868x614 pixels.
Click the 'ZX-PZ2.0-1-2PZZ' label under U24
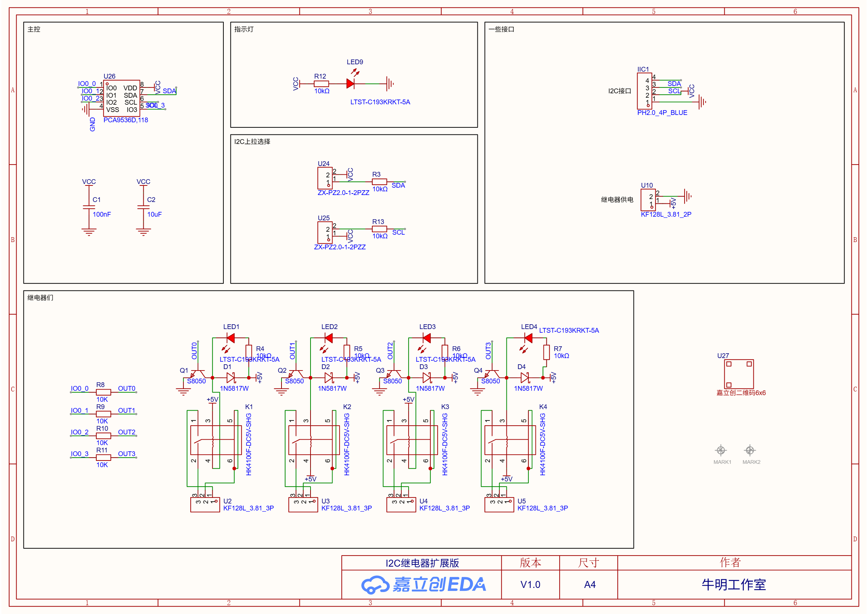tap(343, 193)
